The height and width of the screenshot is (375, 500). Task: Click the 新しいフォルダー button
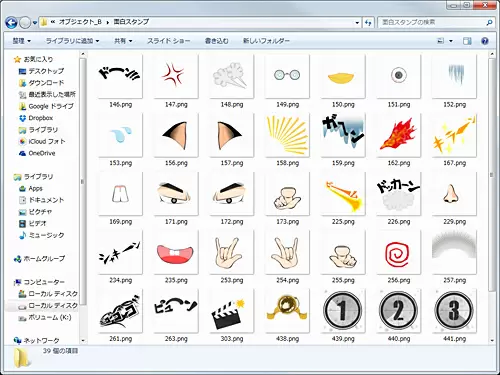point(266,41)
